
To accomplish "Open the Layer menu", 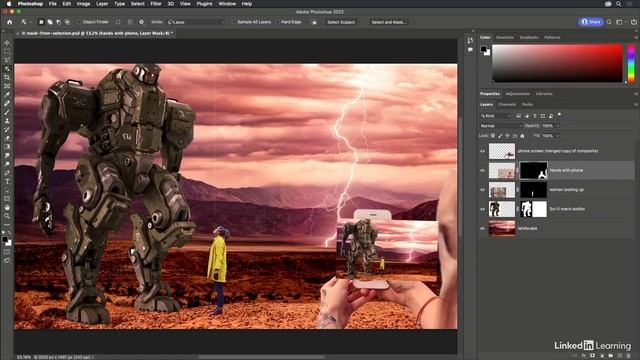I will pos(102,4).
